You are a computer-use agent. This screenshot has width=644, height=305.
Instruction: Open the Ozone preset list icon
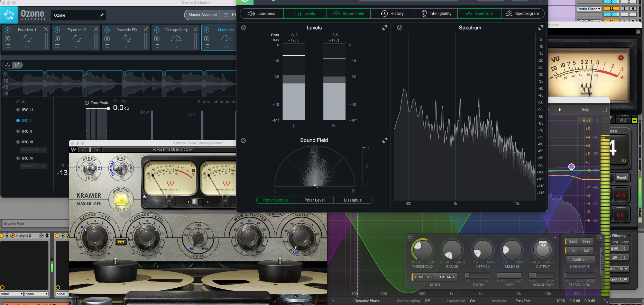226,15
